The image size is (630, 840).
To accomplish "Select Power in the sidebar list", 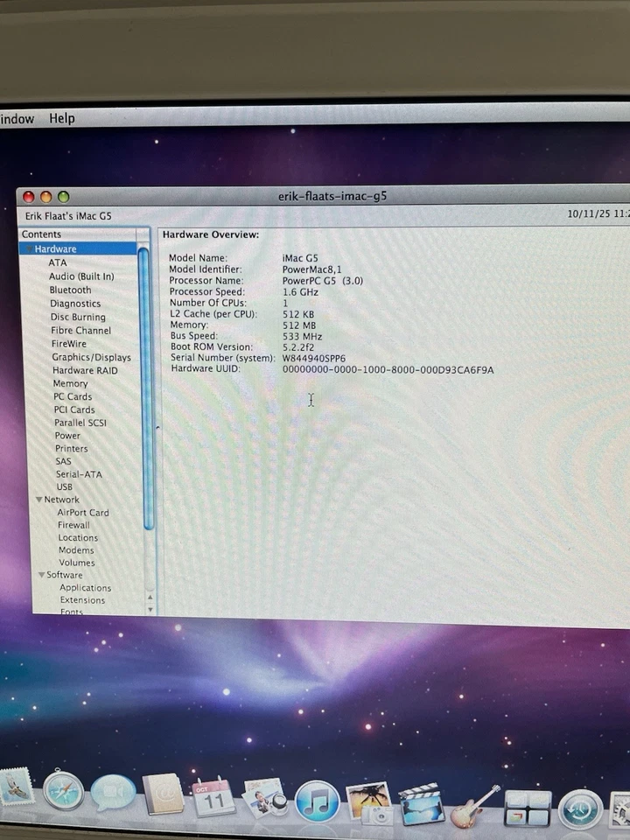I will [67, 436].
